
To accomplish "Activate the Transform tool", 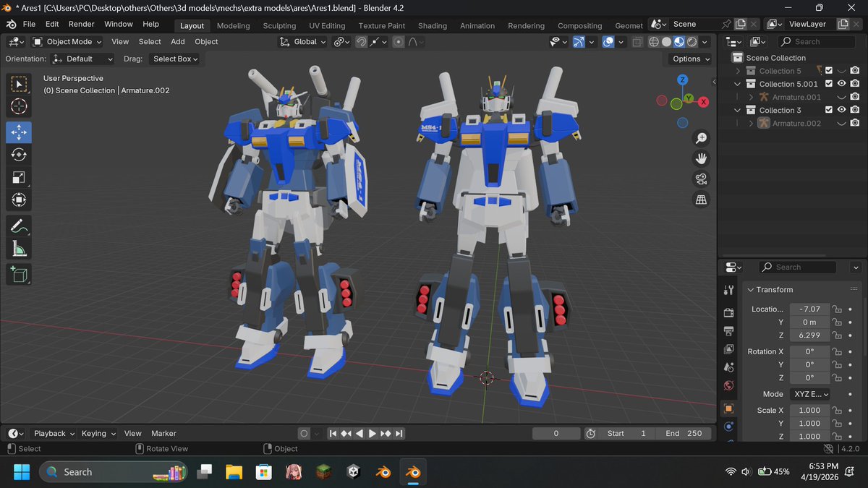I will (19, 200).
